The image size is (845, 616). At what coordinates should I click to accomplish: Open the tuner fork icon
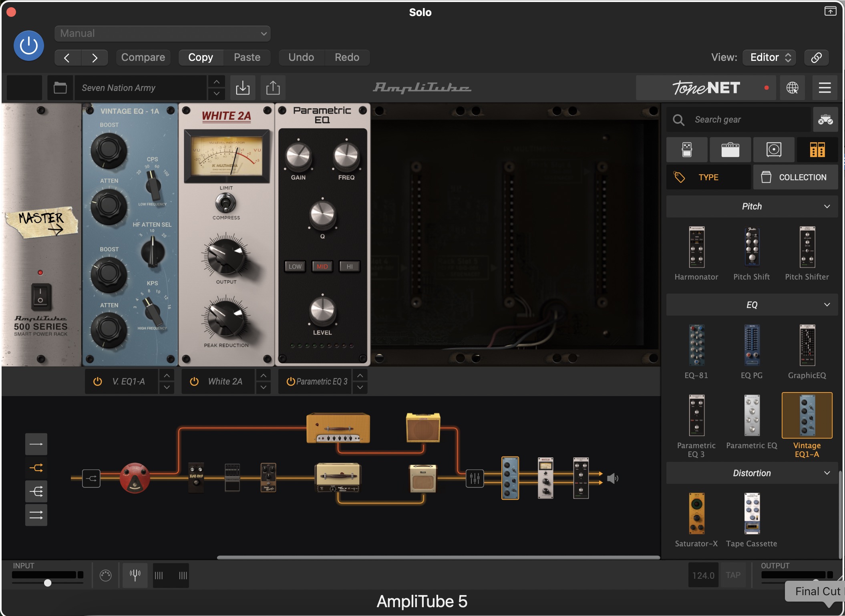[135, 575]
